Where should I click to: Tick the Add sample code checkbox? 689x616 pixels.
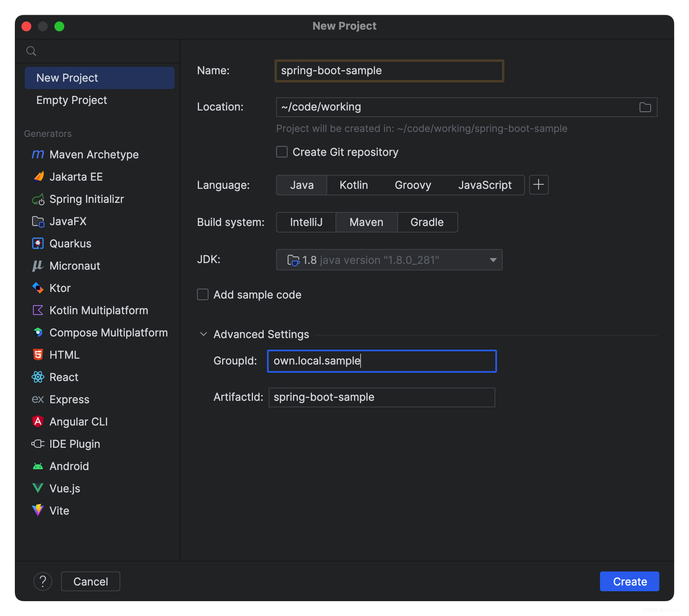pyautogui.click(x=203, y=295)
